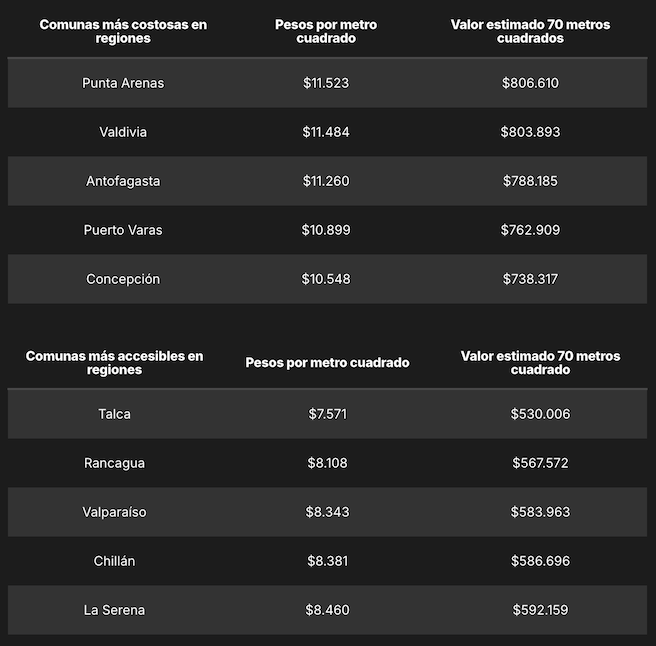Image resolution: width=656 pixels, height=646 pixels.
Task: Click the "Comunas más accesibles en regiones" header
Action: (x=115, y=362)
